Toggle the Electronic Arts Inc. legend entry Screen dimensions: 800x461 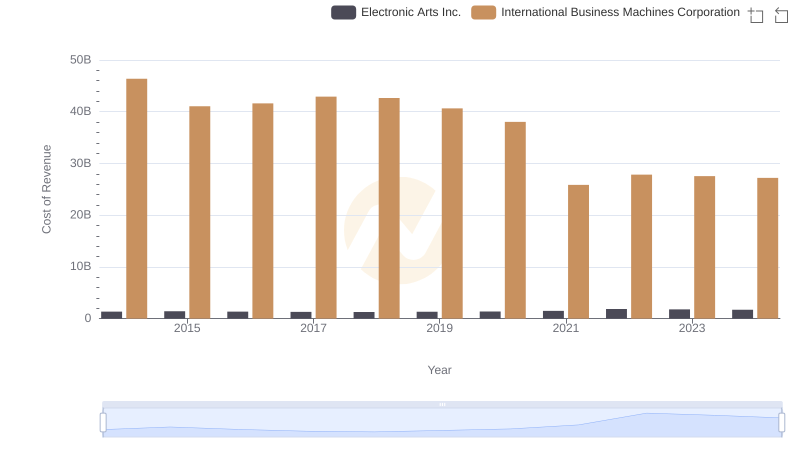tap(396, 12)
